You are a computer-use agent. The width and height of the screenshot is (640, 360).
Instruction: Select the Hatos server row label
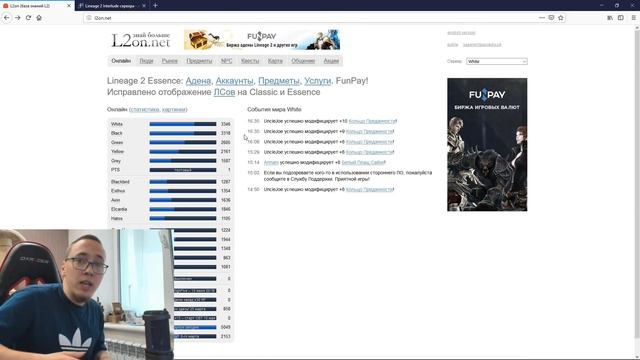(x=117, y=218)
